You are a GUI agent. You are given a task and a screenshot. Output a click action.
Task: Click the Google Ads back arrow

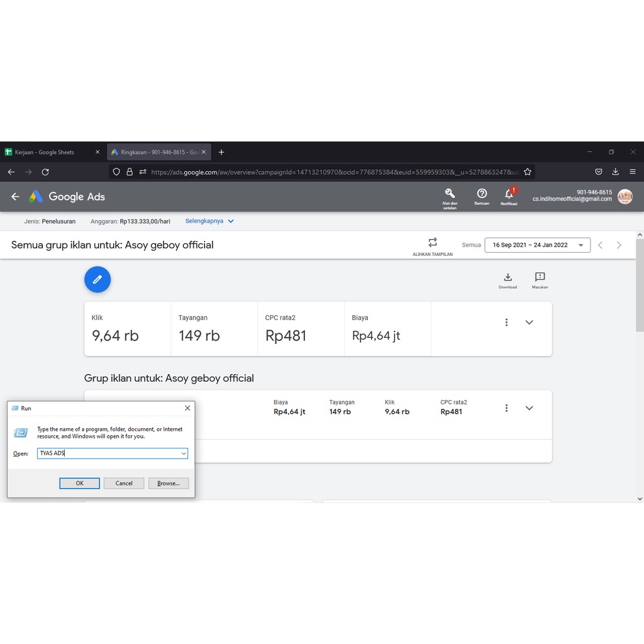tap(15, 197)
